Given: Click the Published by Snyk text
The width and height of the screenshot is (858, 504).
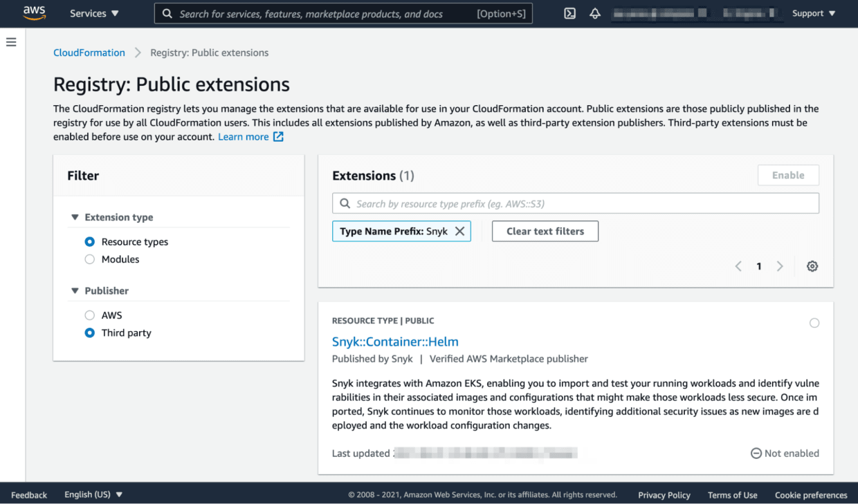Looking at the screenshot, I should [372, 359].
